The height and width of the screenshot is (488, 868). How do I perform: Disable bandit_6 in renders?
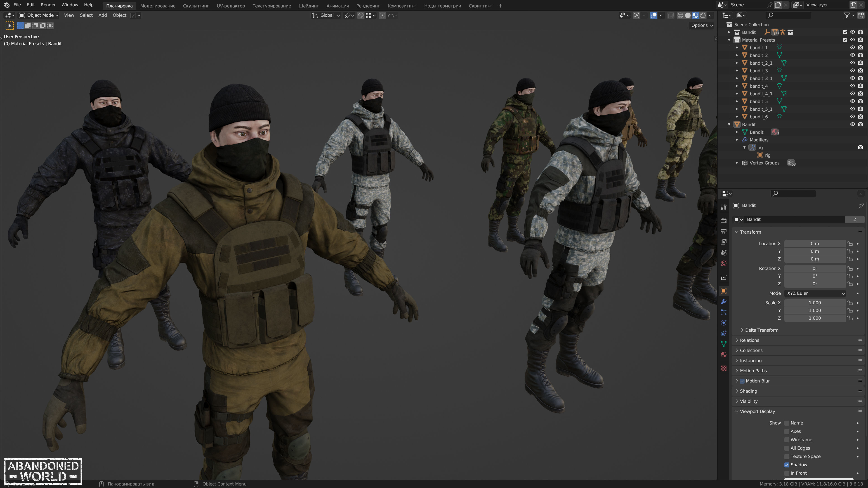point(860,117)
